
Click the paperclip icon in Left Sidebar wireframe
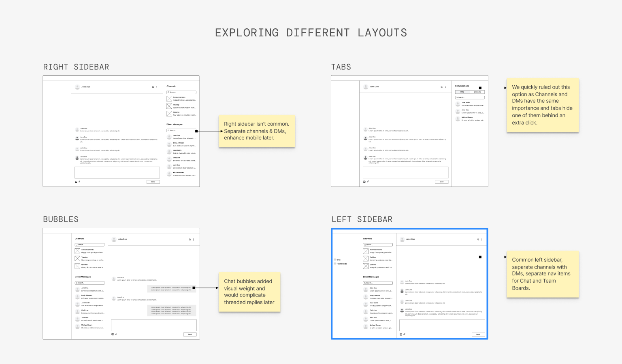click(405, 334)
